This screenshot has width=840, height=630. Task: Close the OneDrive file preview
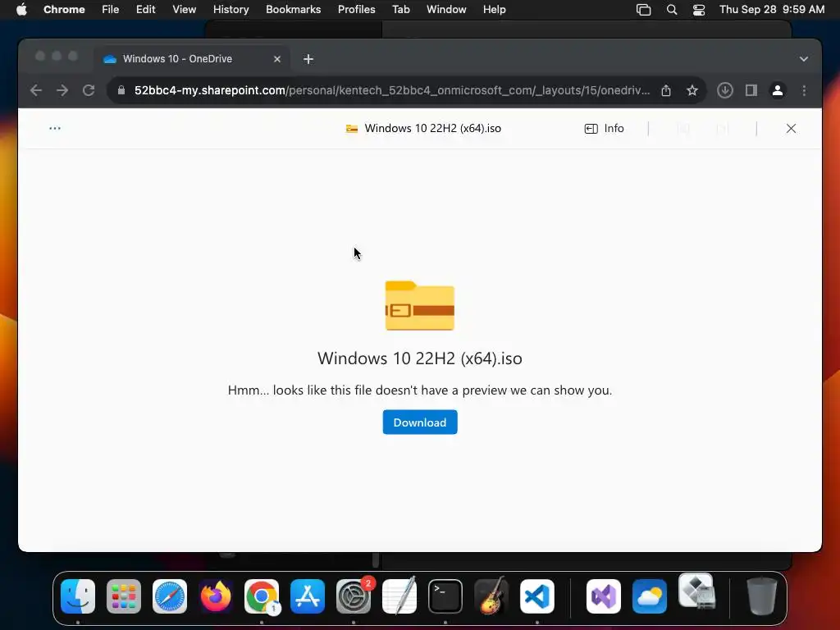(791, 129)
